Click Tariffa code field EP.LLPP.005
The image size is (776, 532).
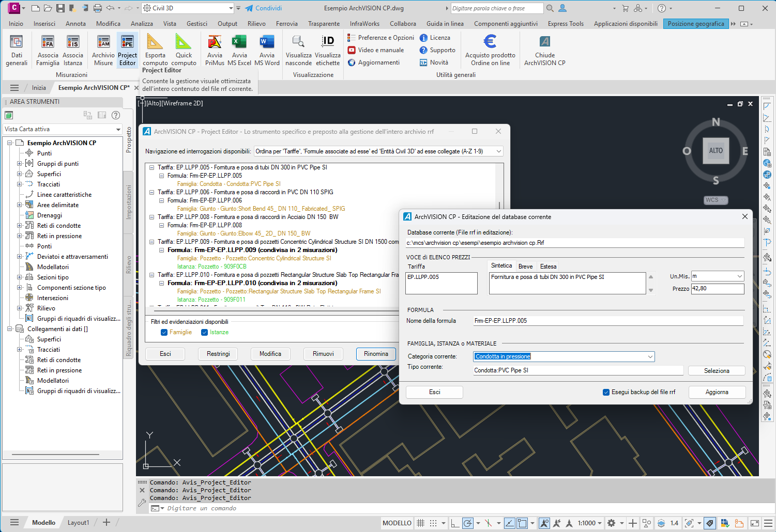pos(442,283)
